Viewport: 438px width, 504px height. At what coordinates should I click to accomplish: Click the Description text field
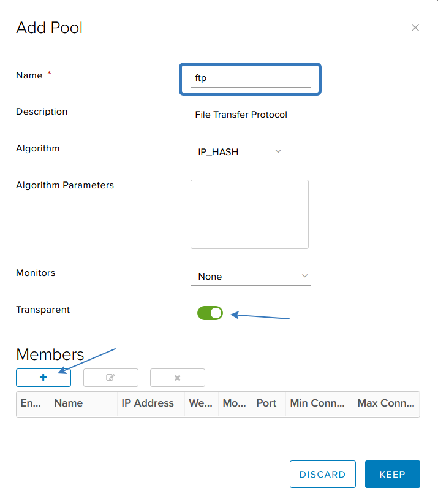251,115
